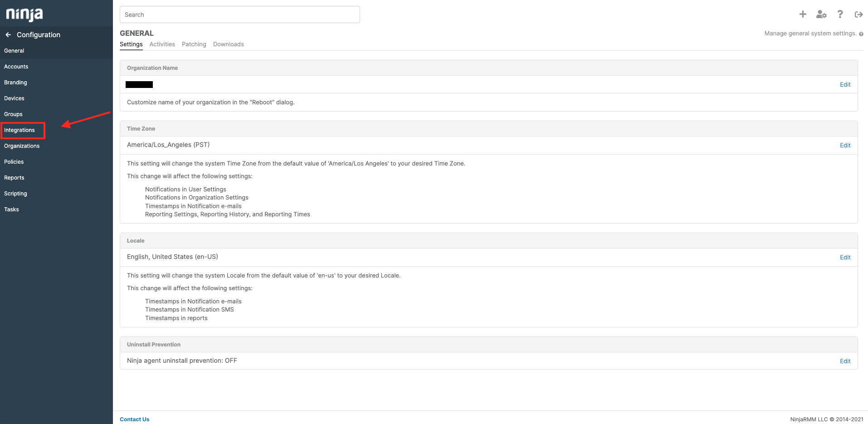Click Reporting Settings, Reporting History line

point(228,214)
